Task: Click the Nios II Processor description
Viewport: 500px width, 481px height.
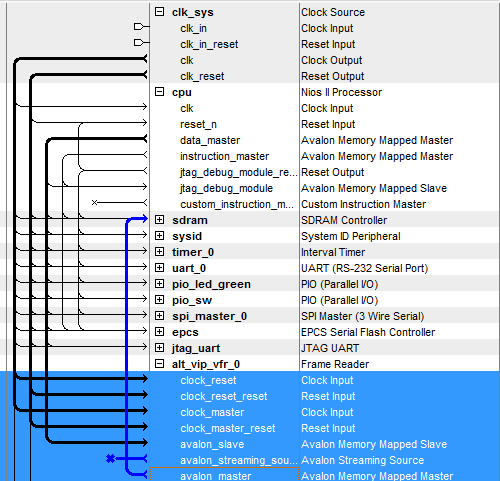Action: [x=341, y=92]
